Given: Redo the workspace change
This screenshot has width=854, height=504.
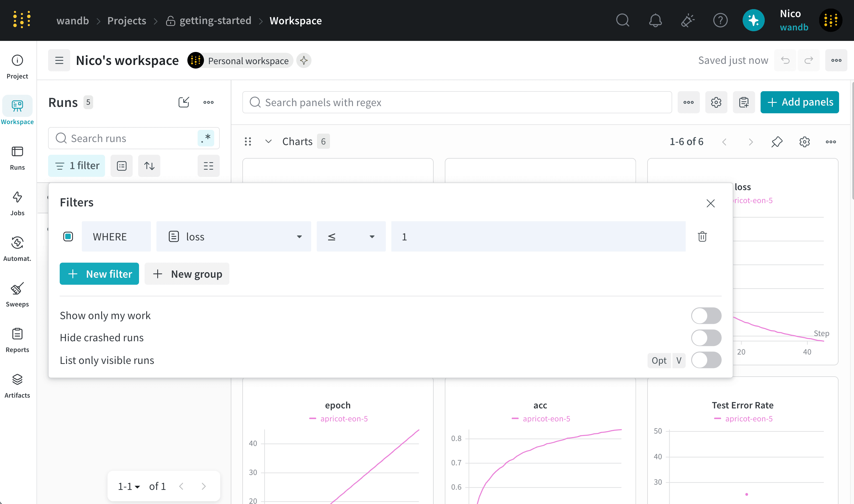Looking at the screenshot, I should click(x=809, y=61).
